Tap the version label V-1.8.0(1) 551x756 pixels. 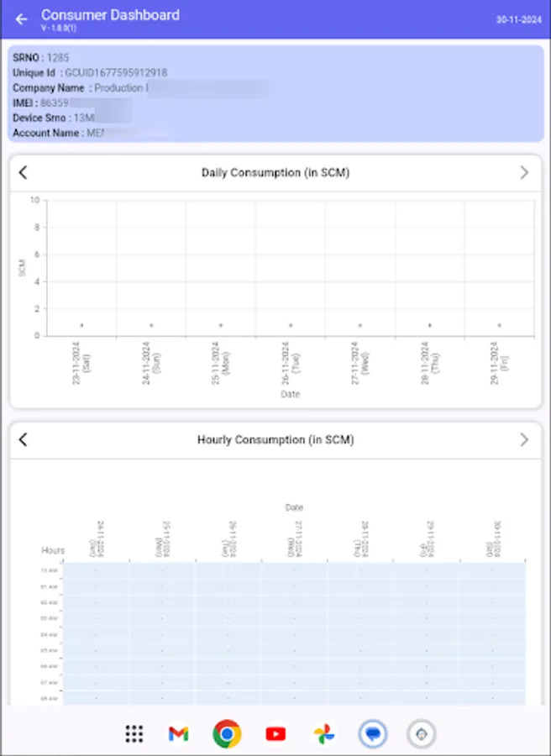coord(56,26)
